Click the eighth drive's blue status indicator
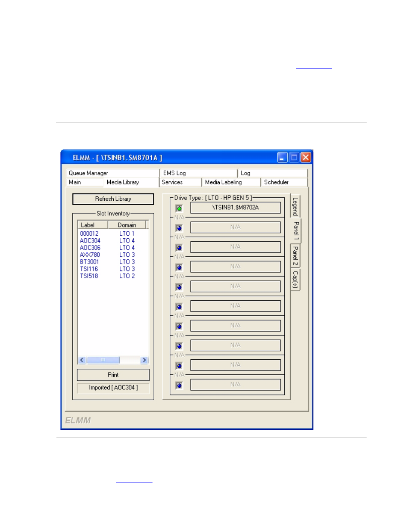Screen dimensions: 411x532 point(179,346)
